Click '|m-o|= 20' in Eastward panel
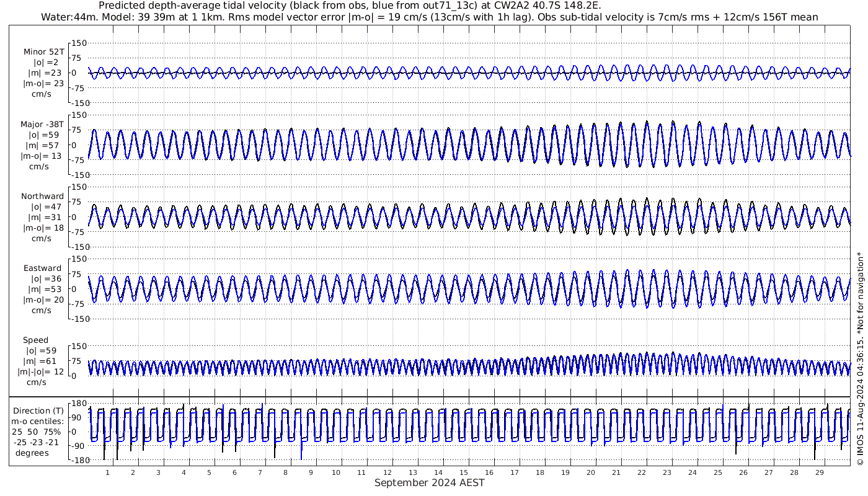Screen dimensions: 868x496 [43, 299]
